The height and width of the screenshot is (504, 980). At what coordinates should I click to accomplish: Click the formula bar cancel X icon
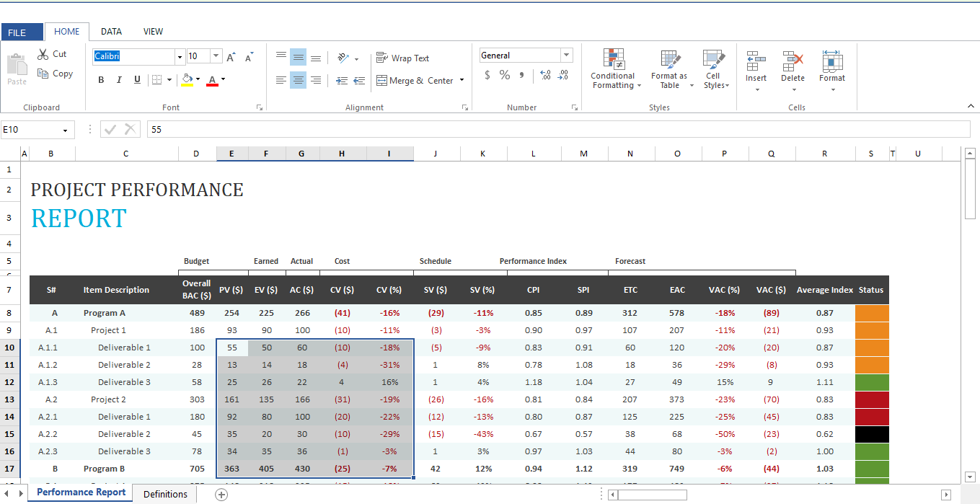click(x=130, y=129)
